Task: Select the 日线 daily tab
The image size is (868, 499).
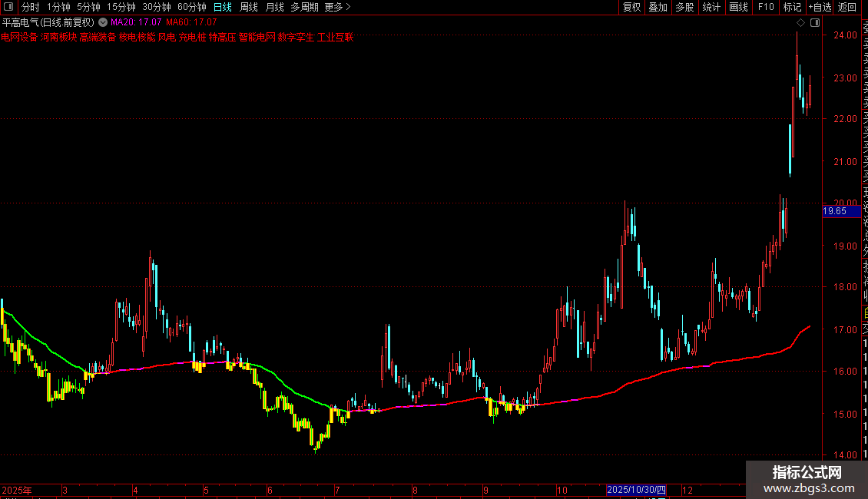Action: click(223, 7)
